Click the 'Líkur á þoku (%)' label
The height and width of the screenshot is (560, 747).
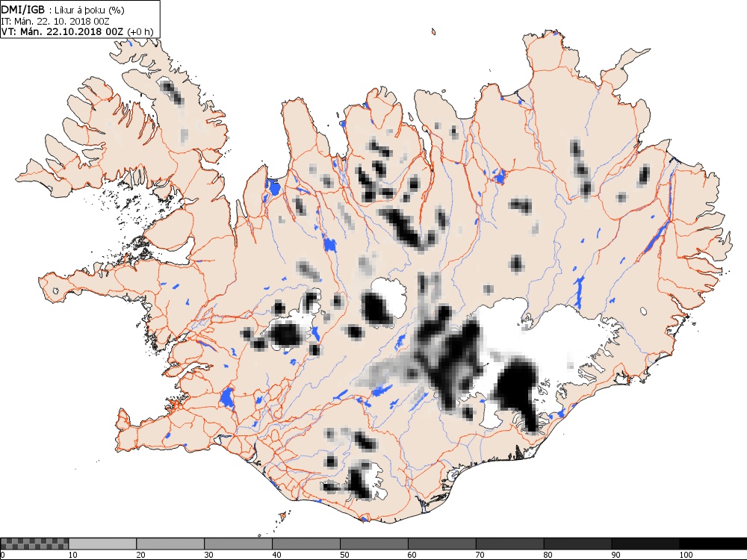coord(88,10)
